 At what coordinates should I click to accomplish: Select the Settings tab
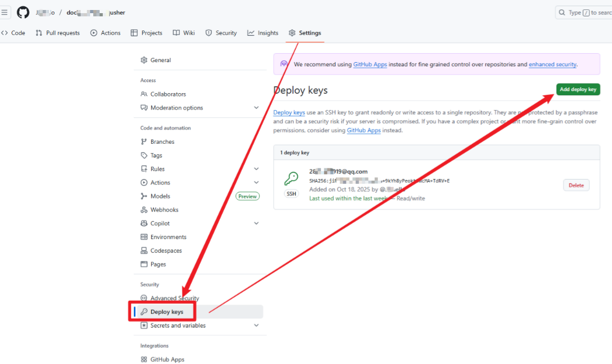click(x=305, y=33)
